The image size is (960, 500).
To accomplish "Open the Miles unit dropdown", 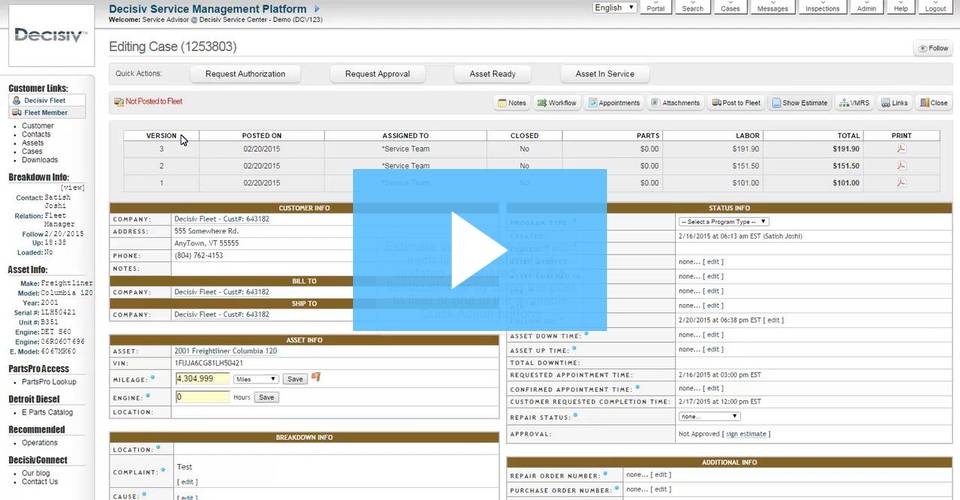I will 255,379.
